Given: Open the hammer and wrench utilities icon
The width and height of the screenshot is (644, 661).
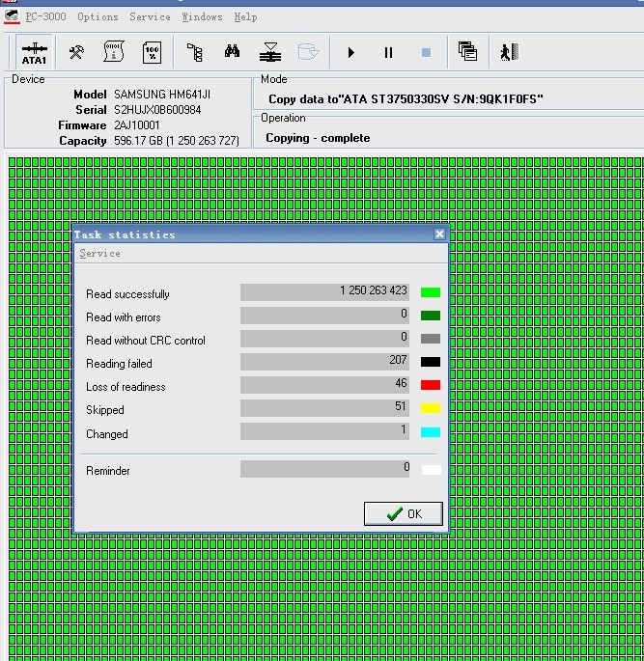Looking at the screenshot, I should (x=76, y=52).
